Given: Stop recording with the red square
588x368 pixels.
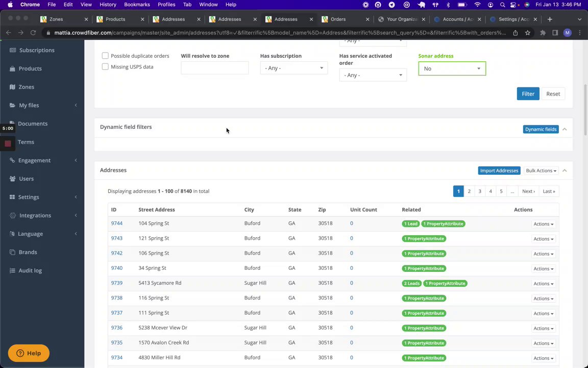Looking at the screenshot, I should 8,144.
